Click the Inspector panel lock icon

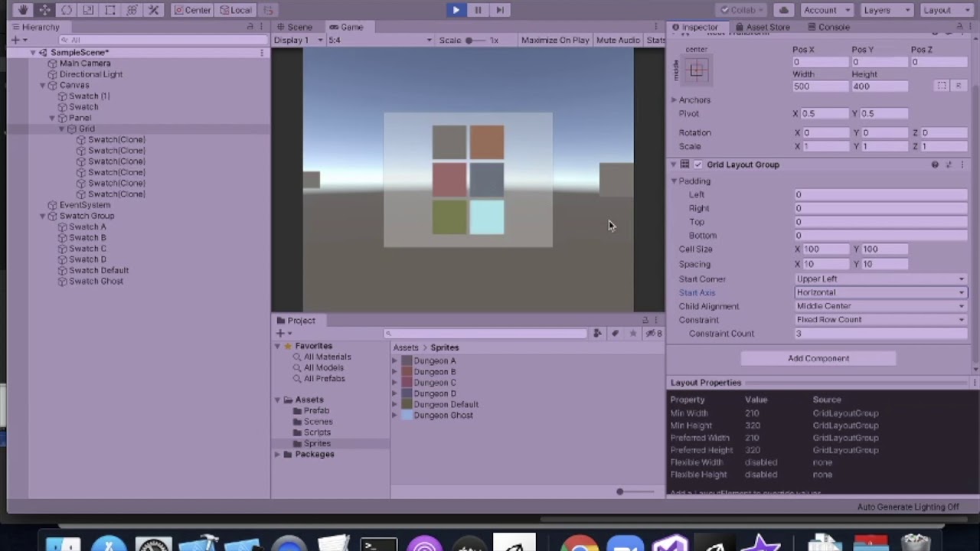click(959, 27)
